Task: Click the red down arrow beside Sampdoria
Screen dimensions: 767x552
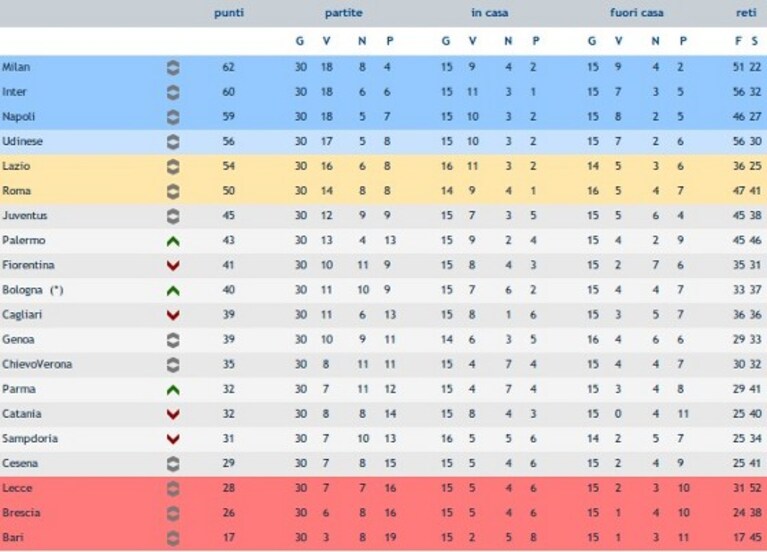Action: (x=173, y=439)
